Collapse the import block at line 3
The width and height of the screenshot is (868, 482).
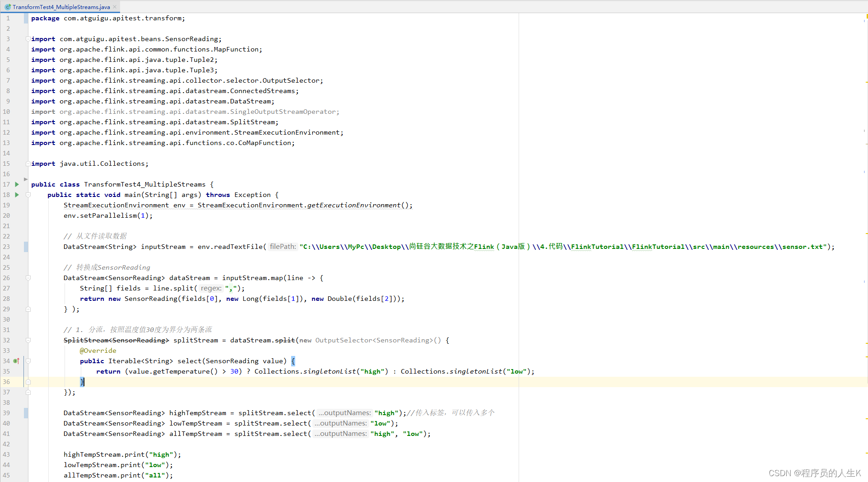point(28,39)
